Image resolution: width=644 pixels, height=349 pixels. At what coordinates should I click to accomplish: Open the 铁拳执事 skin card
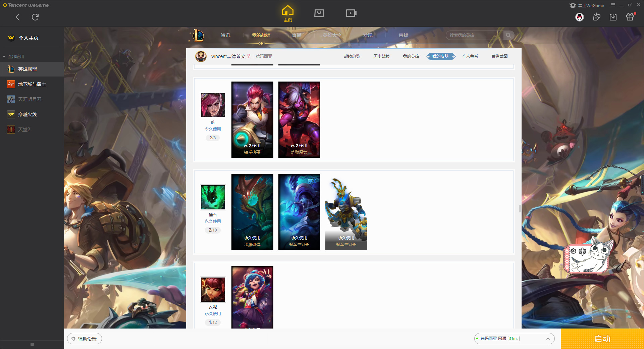tap(252, 119)
